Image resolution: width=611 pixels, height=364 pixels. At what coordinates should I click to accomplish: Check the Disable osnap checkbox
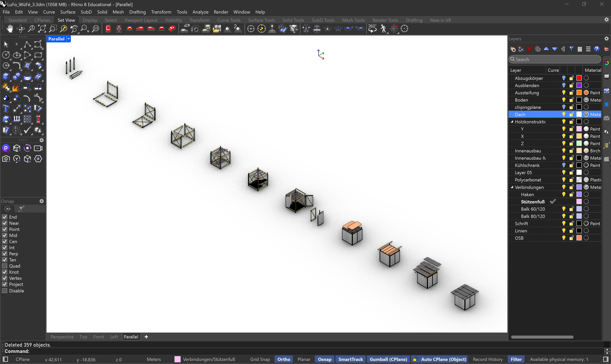tap(5, 291)
